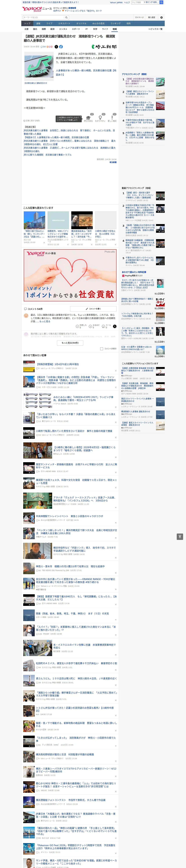Open the ヘルプ link at top
The height and width of the screenshot is (868, 186).
127,2
